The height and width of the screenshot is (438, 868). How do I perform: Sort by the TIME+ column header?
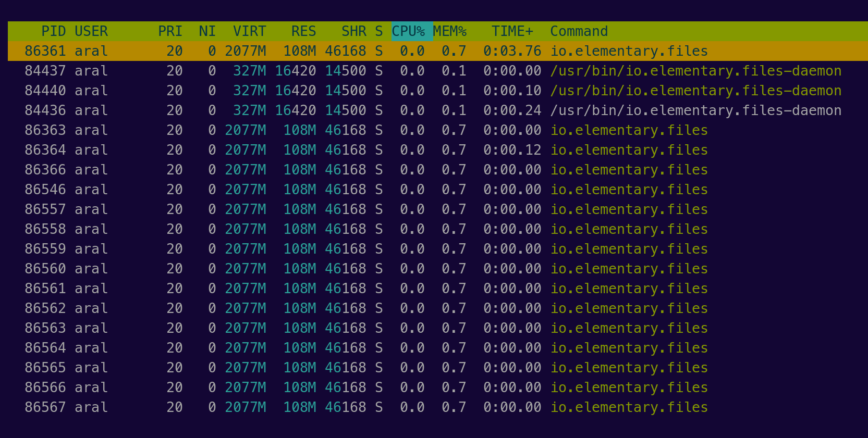pos(512,31)
